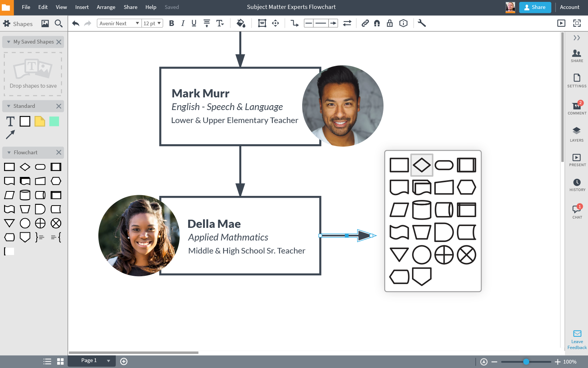588x368 pixels.
Task: Click the blue Share button
Action: [535, 7]
